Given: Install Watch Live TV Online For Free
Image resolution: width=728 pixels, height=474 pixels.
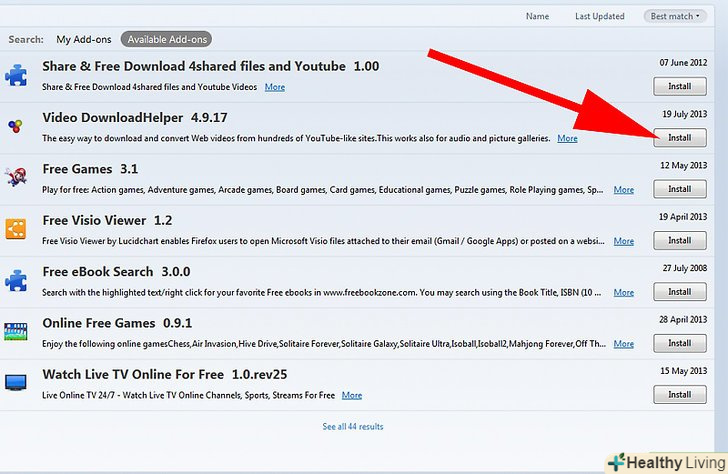Looking at the screenshot, I should point(680,395).
